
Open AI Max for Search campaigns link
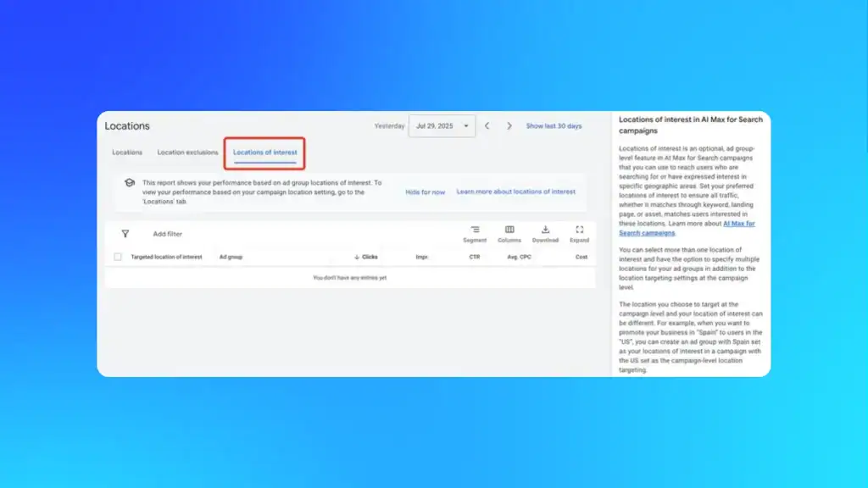(x=687, y=228)
